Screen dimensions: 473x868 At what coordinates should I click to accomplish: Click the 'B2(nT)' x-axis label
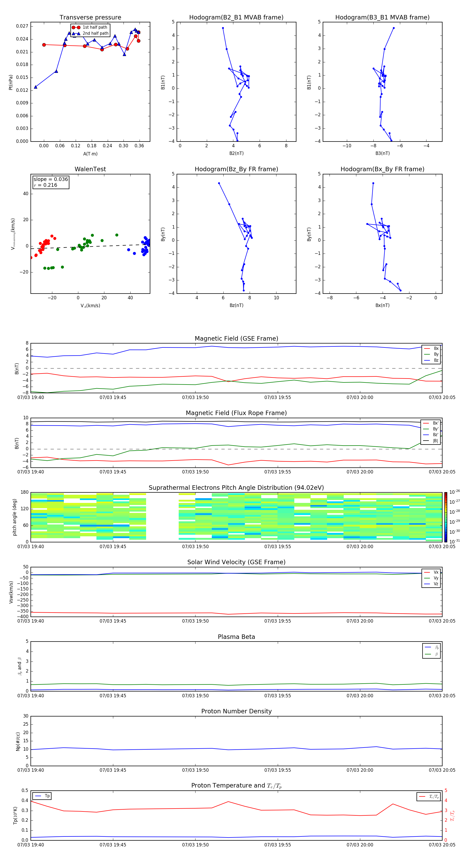pyautogui.click(x=236, y=153)
